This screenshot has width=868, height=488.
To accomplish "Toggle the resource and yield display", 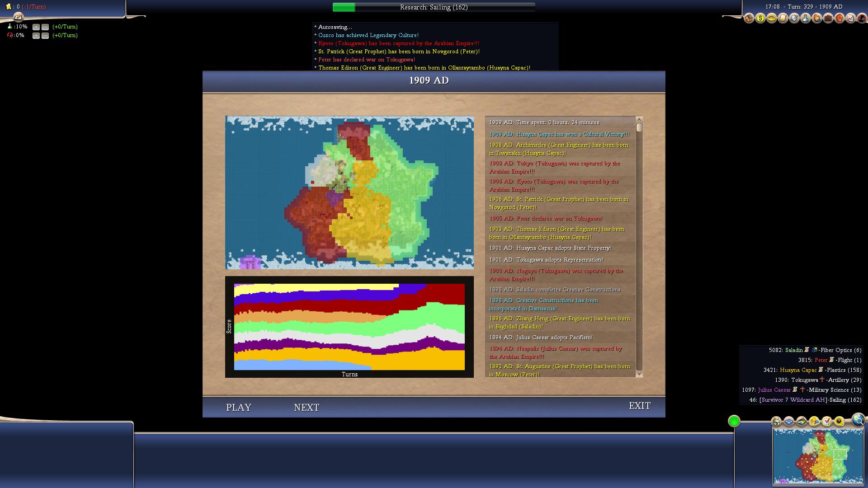I will (814, 422).
